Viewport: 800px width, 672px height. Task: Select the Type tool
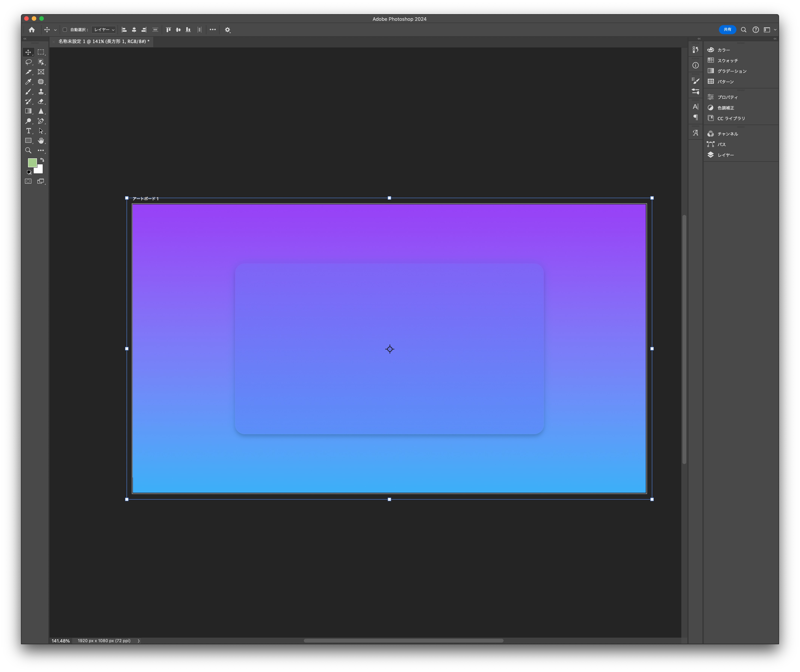(x=29, y=131)
